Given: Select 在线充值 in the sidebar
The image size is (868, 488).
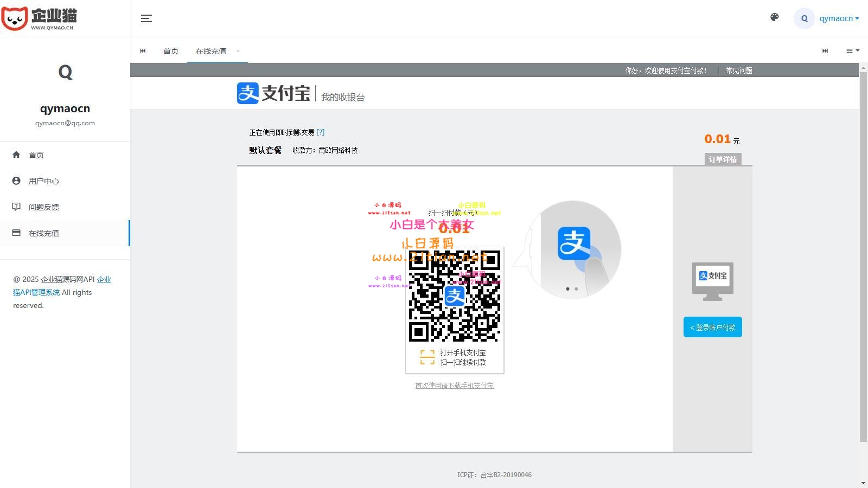Looking at the screenshot, I should (43, 233).
